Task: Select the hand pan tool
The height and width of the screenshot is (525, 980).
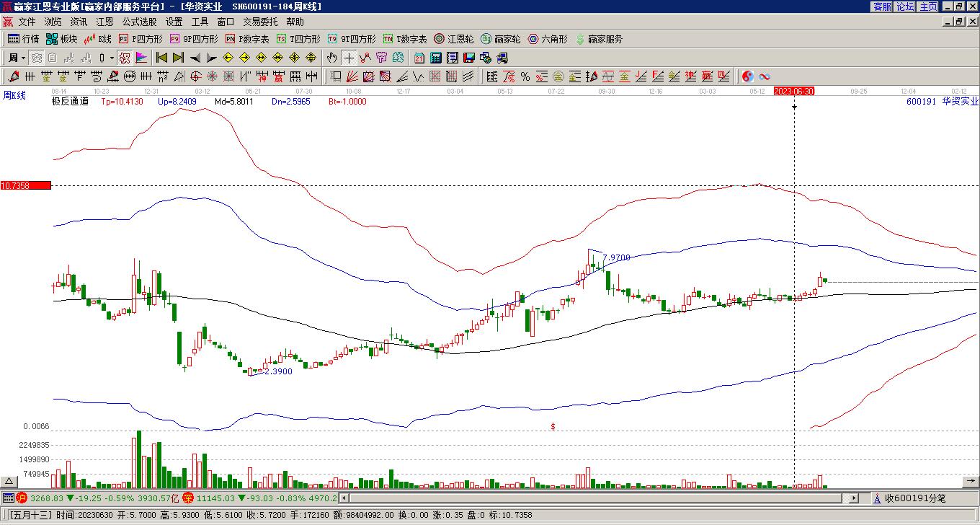Action: [331, 58]
